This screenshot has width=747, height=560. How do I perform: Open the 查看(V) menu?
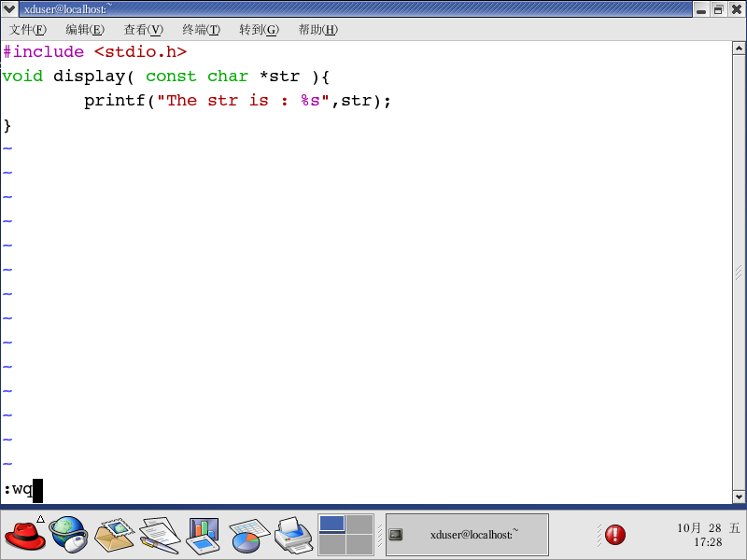click(x=144, y=30)
